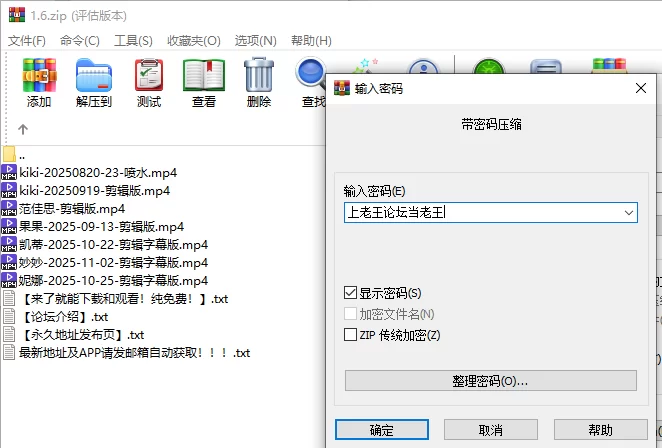Viewport: 662px width, 448px height.
Task: Click the up-arrow parent folder icon
Action: coord(23,129)
